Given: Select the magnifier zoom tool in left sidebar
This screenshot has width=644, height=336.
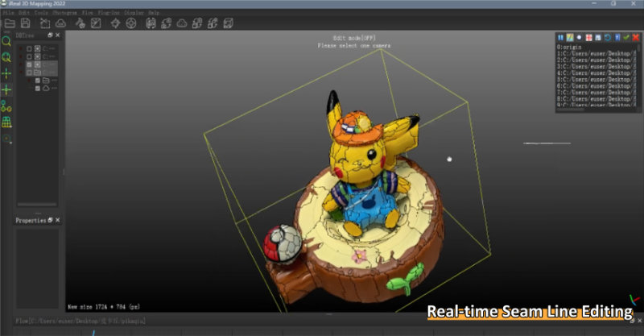Looking at the screenshot, I should (x=6, y=41).
